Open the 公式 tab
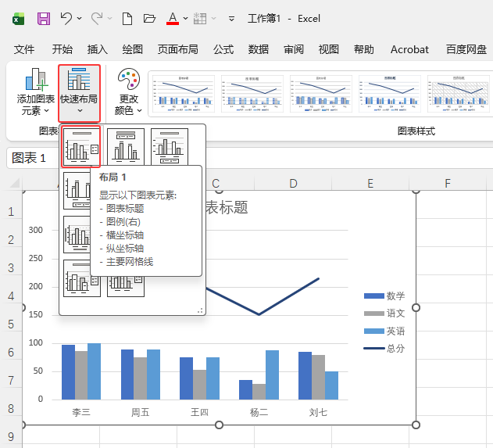493x448 pixels. click(223, 49)
